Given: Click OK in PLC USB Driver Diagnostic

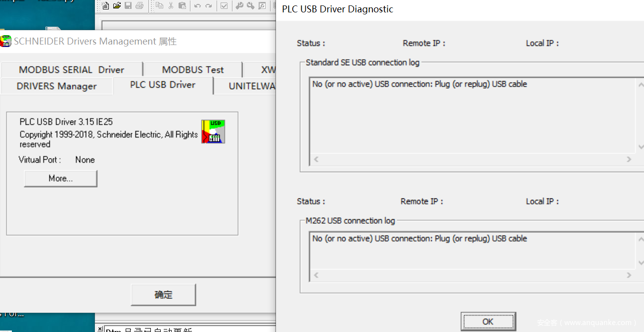Looking at the screenshot, I should (x=488, y=322).
